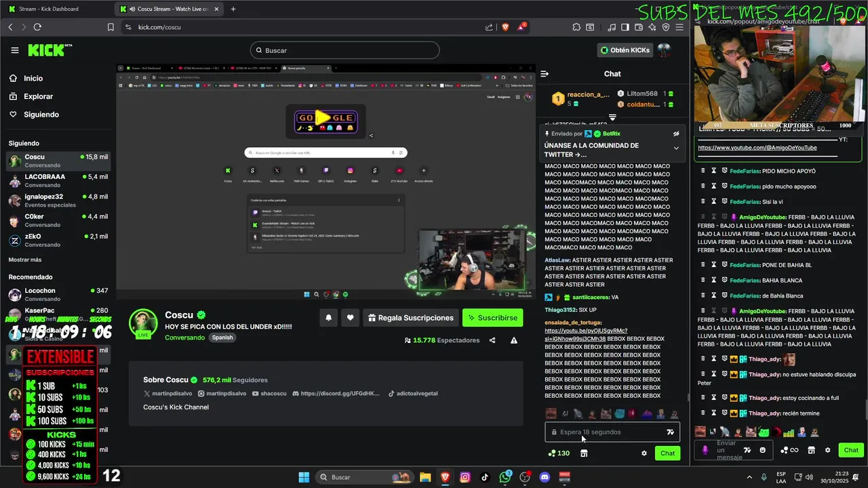Open the adictoalvegetal TikTok link
The width and height of the screenshot is (868, 488).
[413, 394]
